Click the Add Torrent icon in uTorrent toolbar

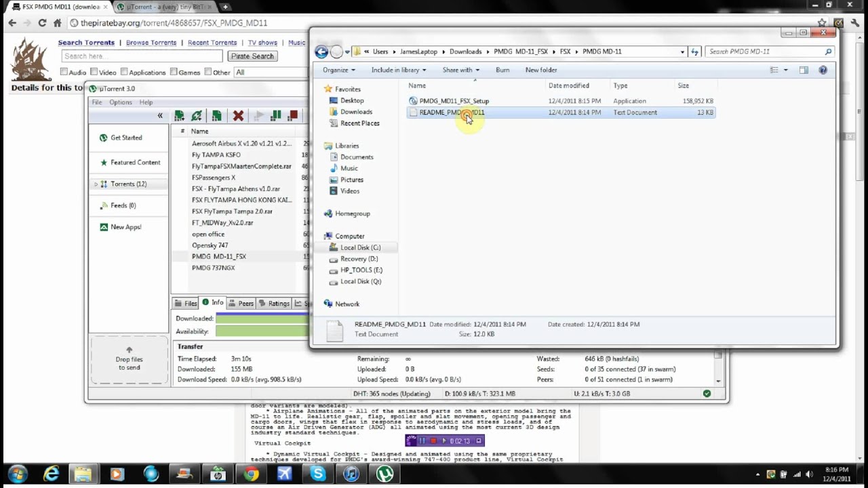[x=179, y=116]
